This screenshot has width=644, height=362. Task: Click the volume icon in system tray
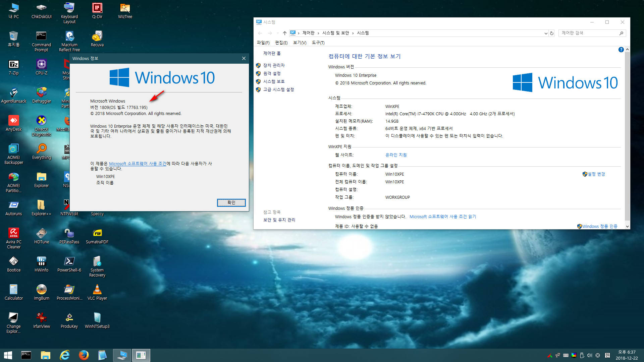(590, 355)
